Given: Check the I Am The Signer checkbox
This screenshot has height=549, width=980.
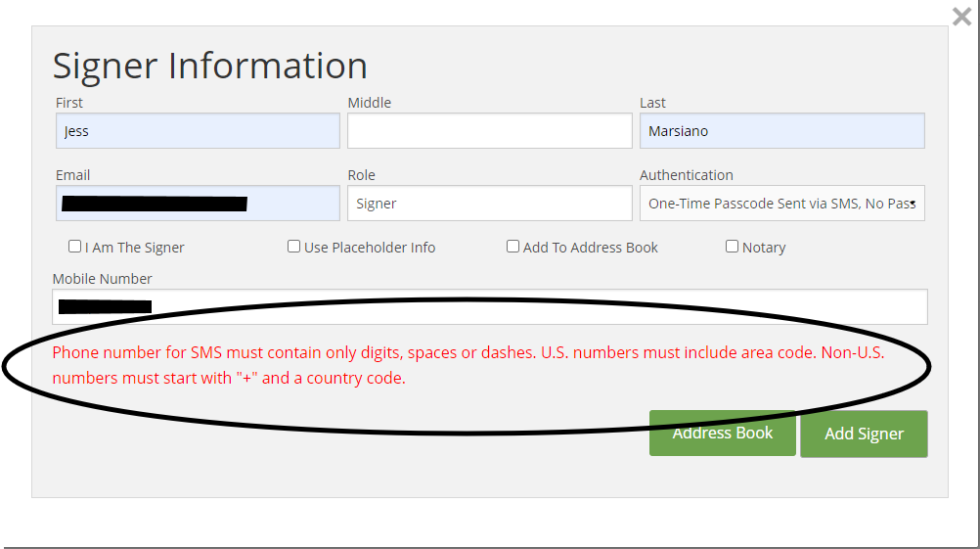Looking at the screenshot, I should (x=75, y=247).
